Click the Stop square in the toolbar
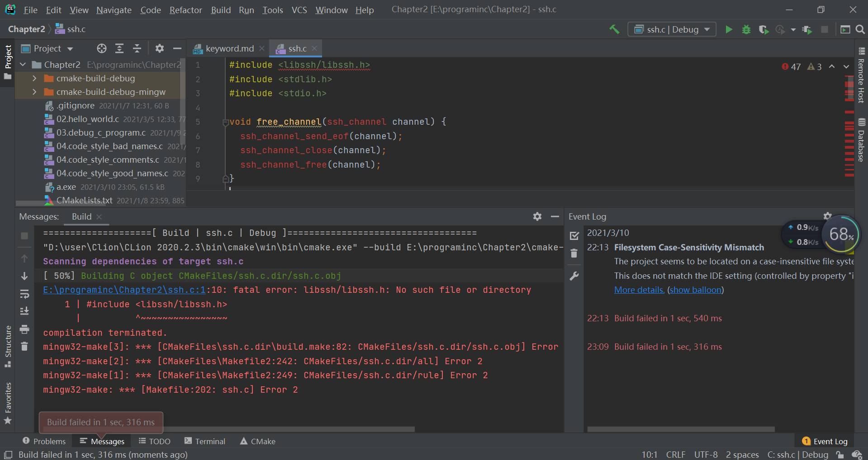Image resolution: width=868 pixels, height=460 pixels. [825, 29]
